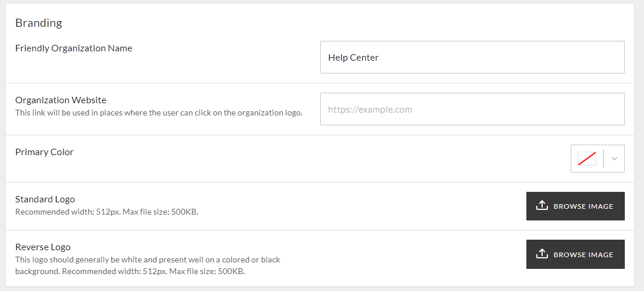Click the Reverse Logo label
The width and height of the screenshot is (644, 291).
coord(43,247)
